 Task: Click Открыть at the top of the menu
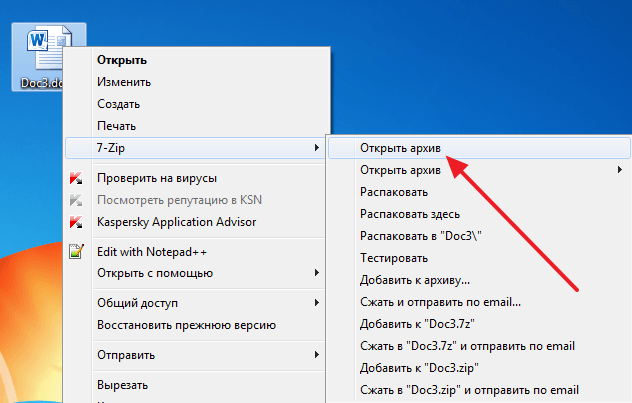pos(121,60)
